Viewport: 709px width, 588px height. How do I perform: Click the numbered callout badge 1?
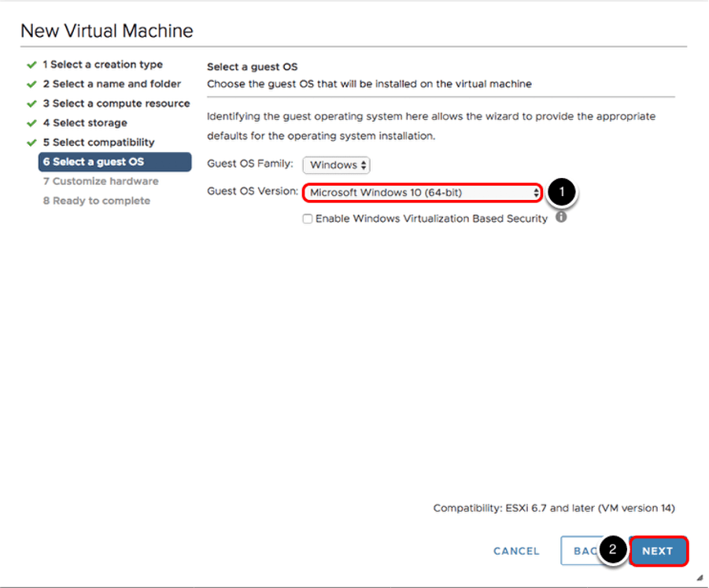pyautogui.click(x=562, y=192)
